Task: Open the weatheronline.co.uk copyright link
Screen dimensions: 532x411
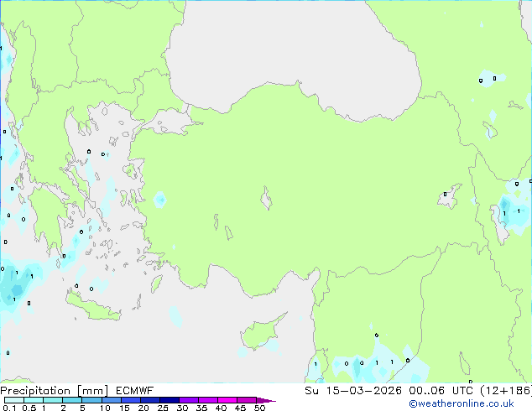Action: [462, 403]
